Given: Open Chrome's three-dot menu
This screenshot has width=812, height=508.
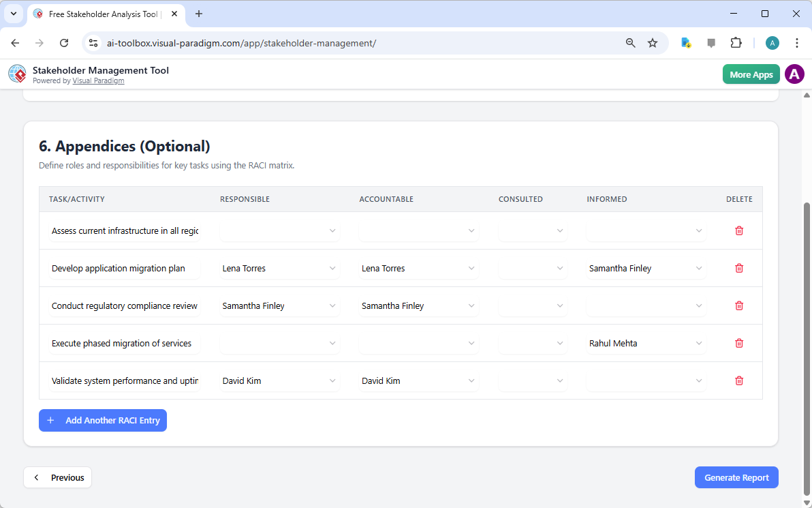Looking at the screenshot, I should point(797,42).
